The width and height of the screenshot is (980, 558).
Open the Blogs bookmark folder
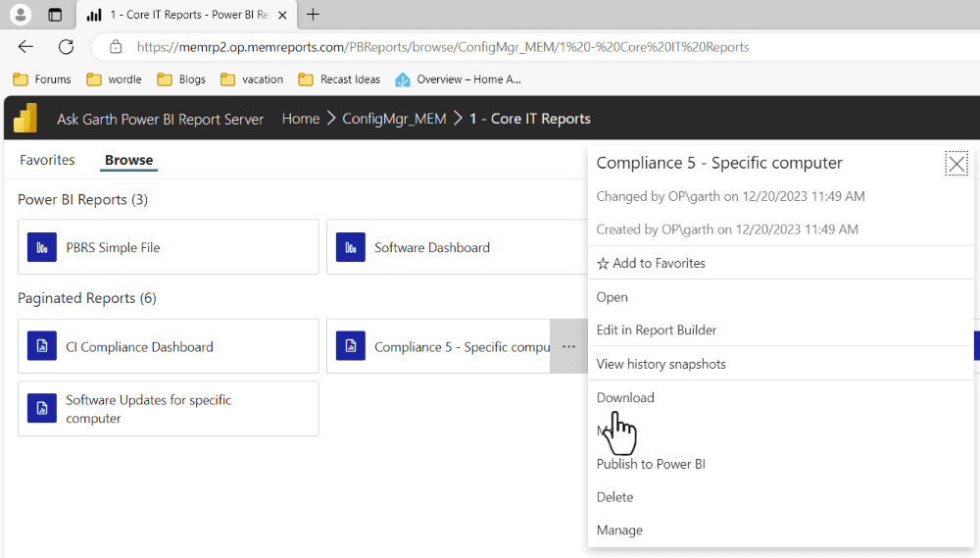tap(181, 79)
